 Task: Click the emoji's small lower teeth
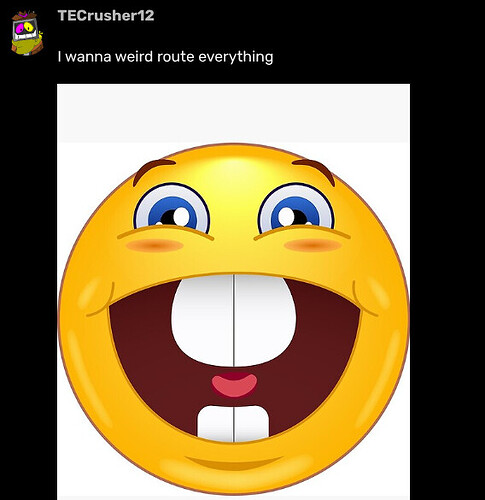(x=233, y=423)
